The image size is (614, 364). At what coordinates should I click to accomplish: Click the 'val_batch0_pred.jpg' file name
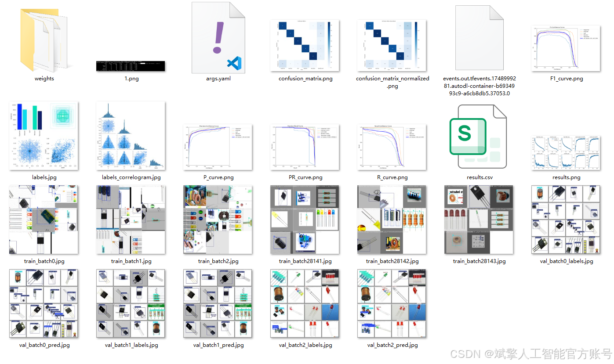[x=44, y=345]
